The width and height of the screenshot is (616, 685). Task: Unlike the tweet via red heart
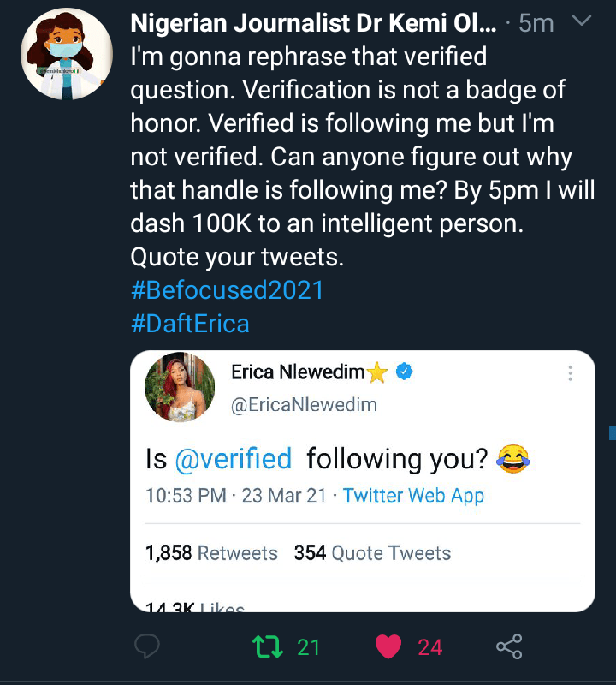[388, 647]
